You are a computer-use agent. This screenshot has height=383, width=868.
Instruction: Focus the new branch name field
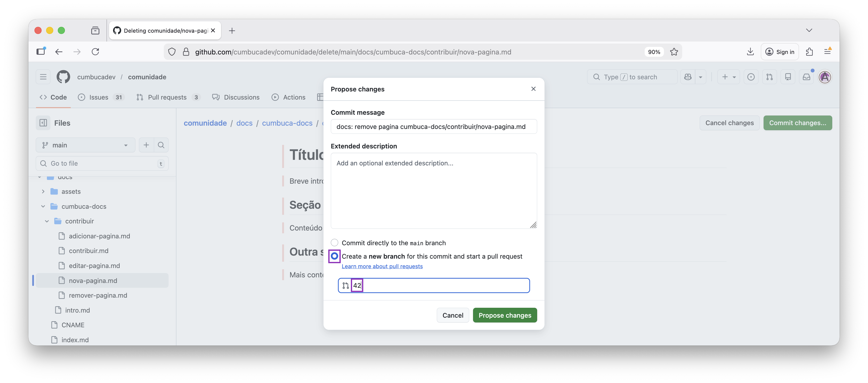click(434, 285)
